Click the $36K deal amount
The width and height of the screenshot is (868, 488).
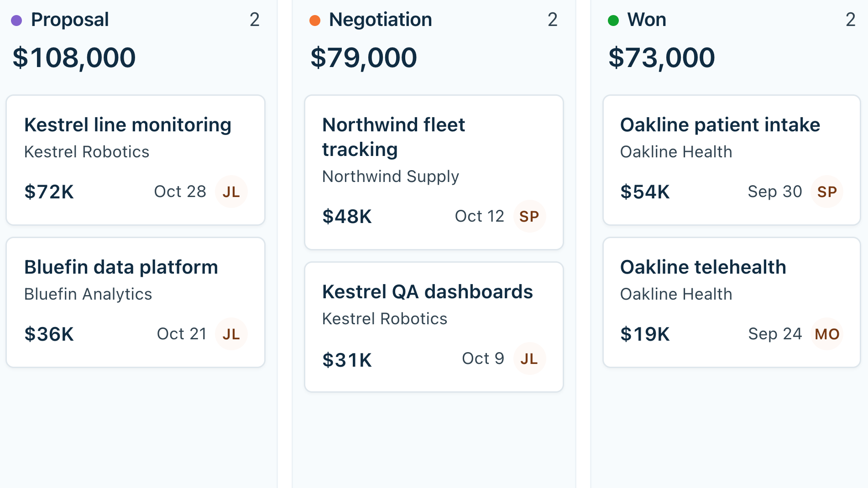tap(49, 334)
